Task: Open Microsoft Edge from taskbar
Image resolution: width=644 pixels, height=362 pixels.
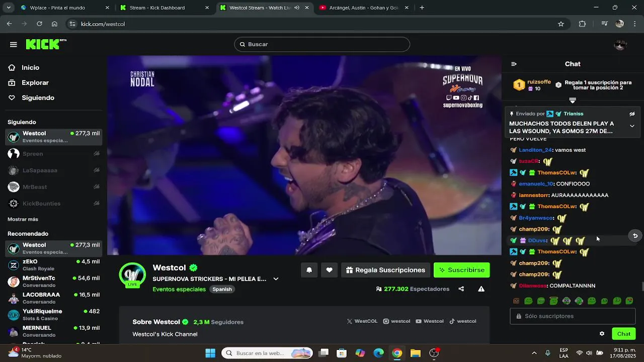Action: coord(378,353)
